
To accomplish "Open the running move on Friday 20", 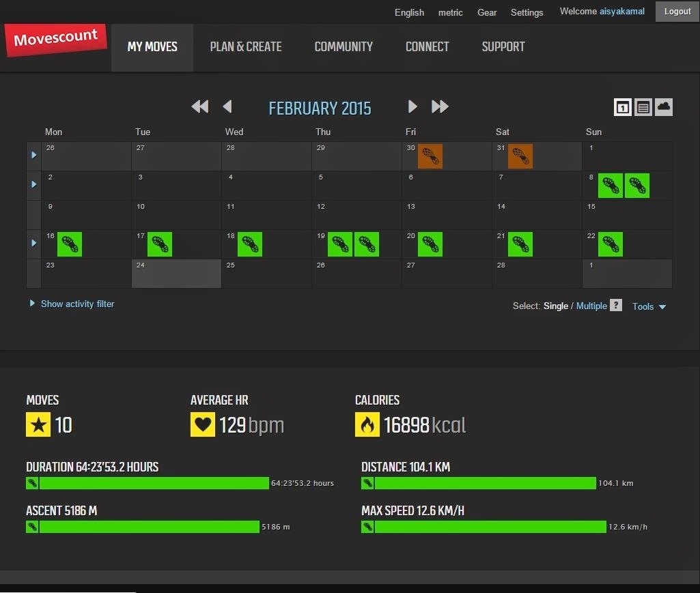I will 430,244.
